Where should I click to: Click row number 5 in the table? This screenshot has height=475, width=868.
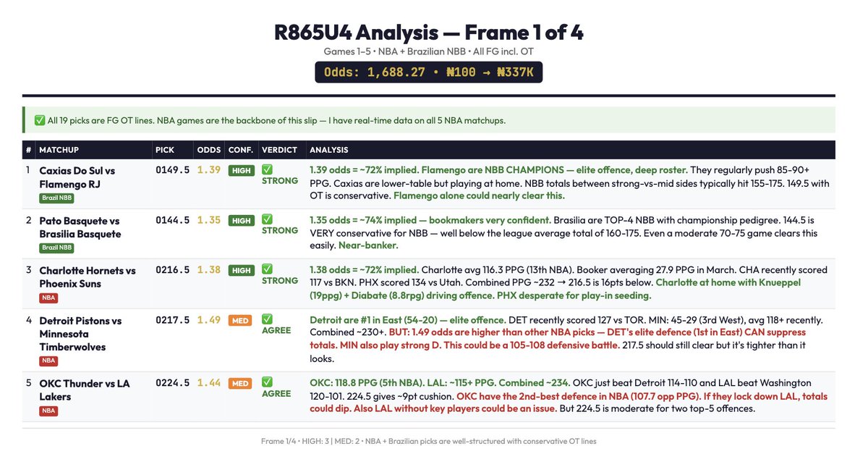(28, 383)
